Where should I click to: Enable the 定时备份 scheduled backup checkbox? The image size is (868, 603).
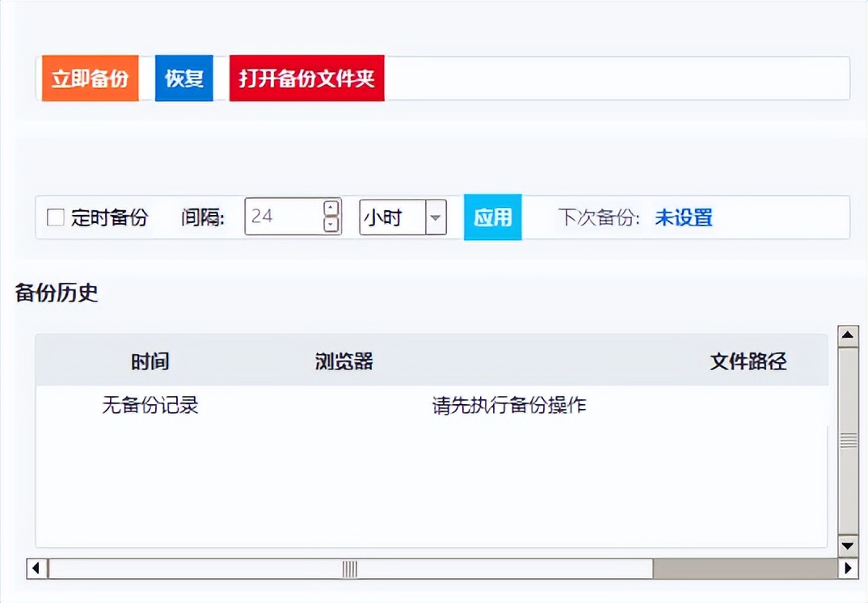pyautogui.click(x=56, y=217)
